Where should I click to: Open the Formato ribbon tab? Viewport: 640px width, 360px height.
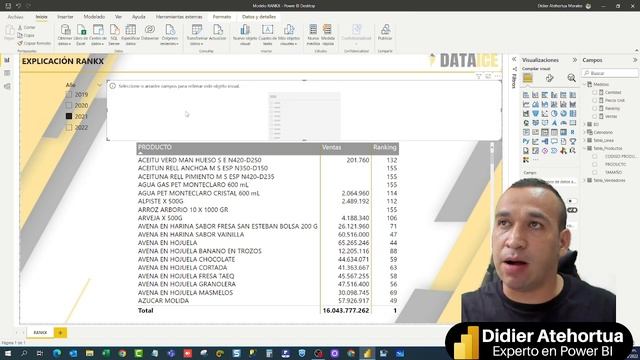point(222,17)
